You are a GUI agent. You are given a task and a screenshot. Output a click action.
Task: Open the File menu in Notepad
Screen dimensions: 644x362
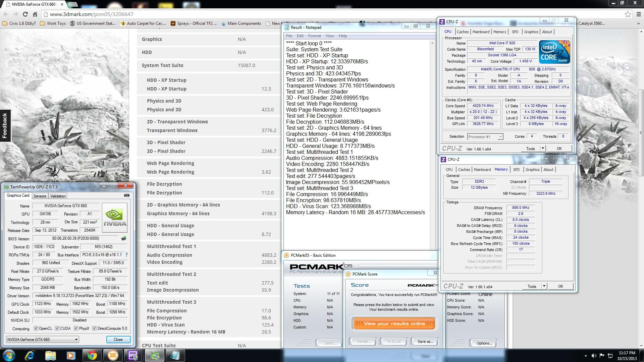tap(289, 36)
